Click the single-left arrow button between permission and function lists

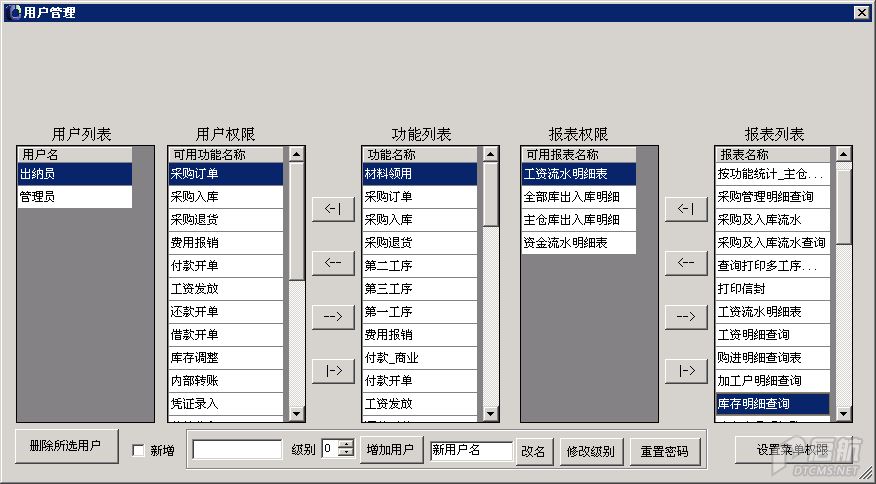(333, 263)
